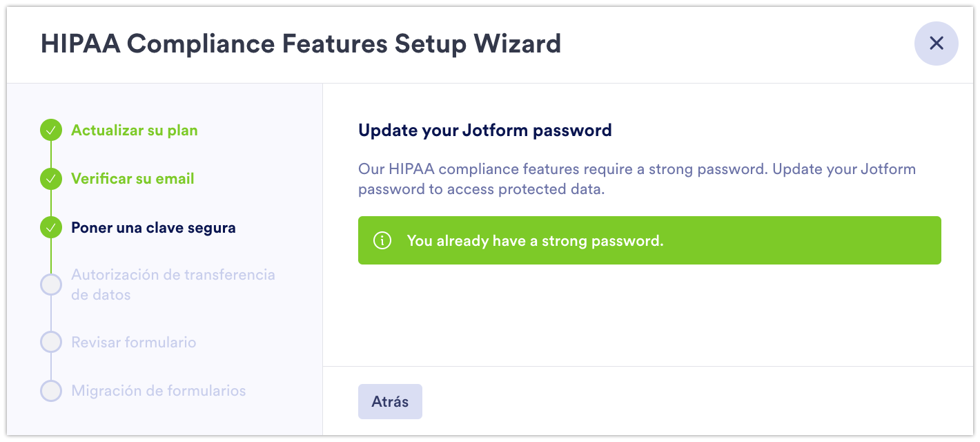Select the Poner una clave segura step
Image resolution: width=980 pixels, height=442 pixels.
point(153,227)
